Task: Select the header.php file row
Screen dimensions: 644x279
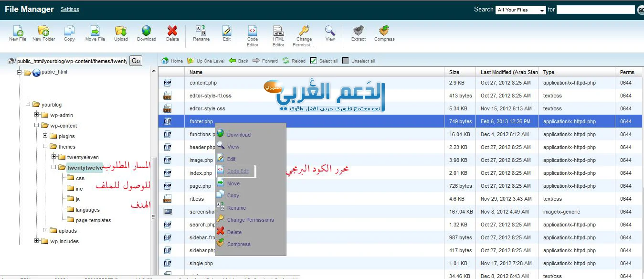Action: click(401, 147)
